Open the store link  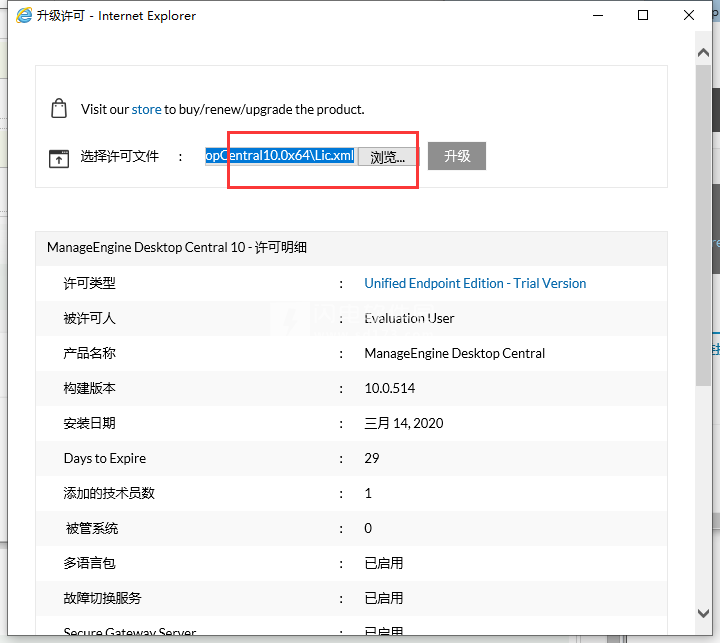pyautogui.click(x=146, y=109)
